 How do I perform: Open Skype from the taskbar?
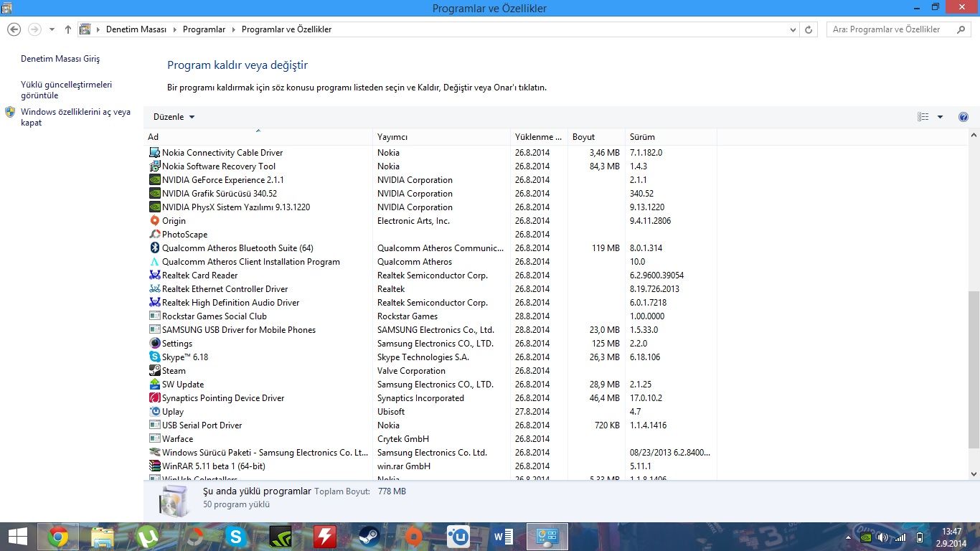point(236,537)
